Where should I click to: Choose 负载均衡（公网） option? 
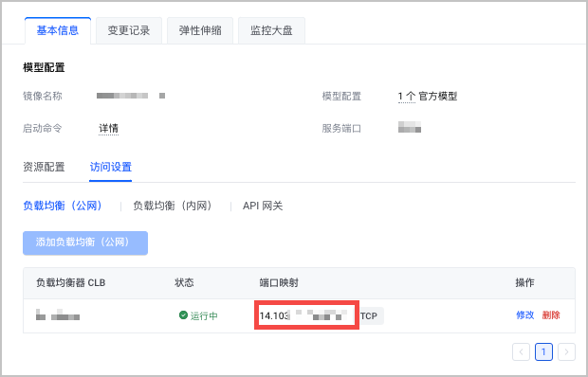click(63, 206)
